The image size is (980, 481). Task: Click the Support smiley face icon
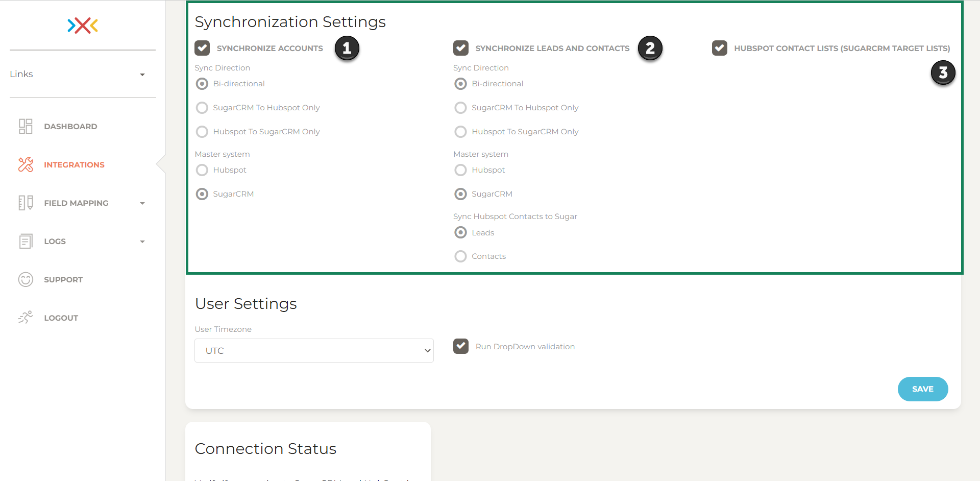26,279
